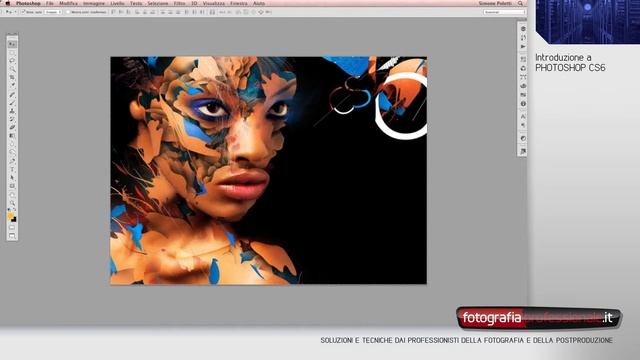Open the Actions panel play icon
This screenshot has width=640, height=360.
tap(523, 47)
